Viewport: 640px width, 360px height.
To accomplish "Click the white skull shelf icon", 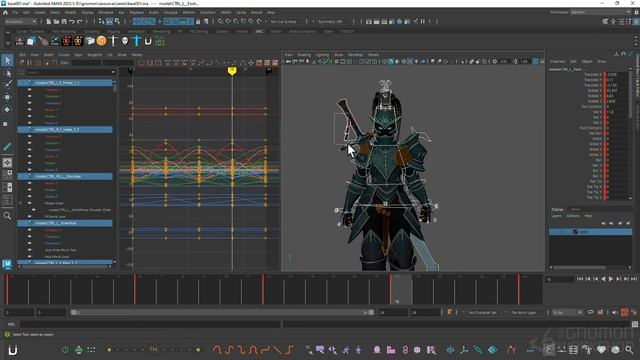I will [x=125, y=41].
